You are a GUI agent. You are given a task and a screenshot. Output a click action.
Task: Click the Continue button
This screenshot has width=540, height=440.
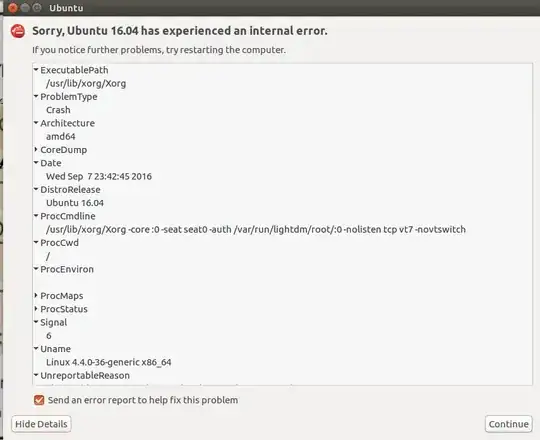pos(509,424)
